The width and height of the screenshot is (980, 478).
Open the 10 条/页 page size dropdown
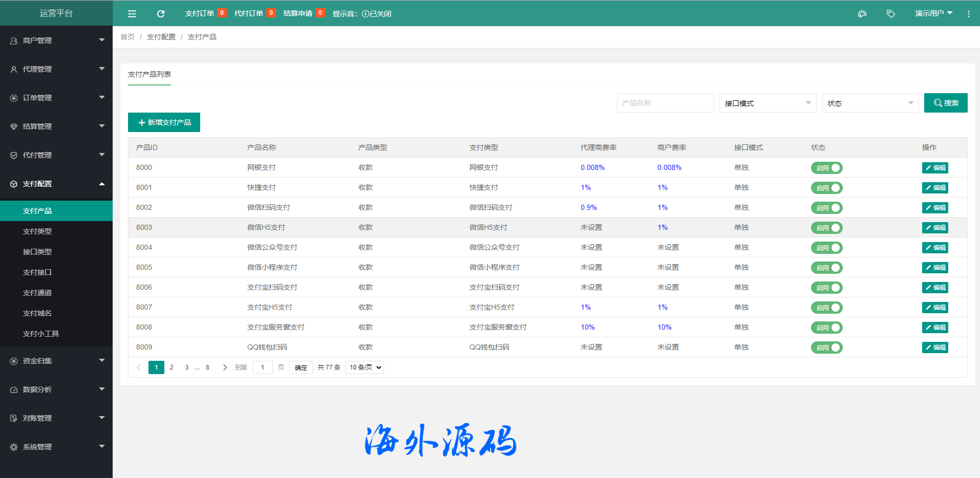(365, 367)
